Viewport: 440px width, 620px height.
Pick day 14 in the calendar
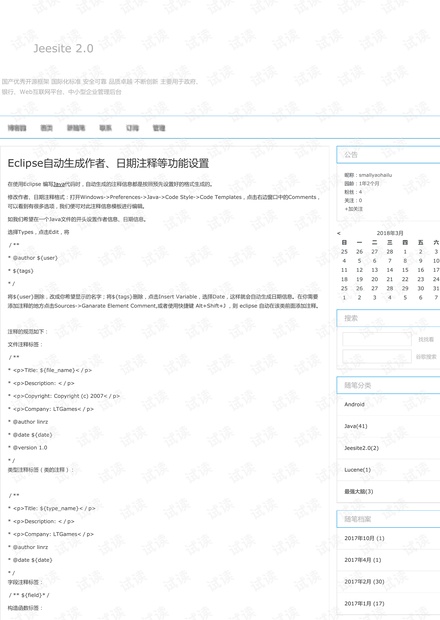click(x=390, y=270)
